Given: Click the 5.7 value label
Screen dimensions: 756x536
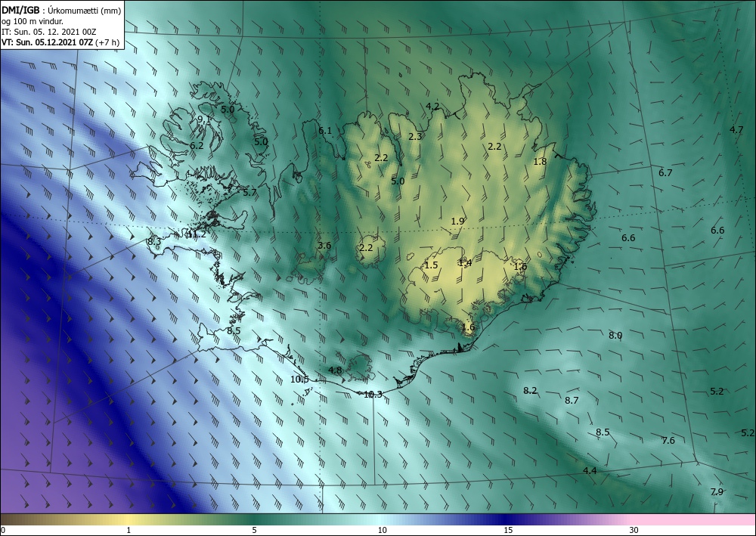Looking at the screenshot, I should [249, 192].
